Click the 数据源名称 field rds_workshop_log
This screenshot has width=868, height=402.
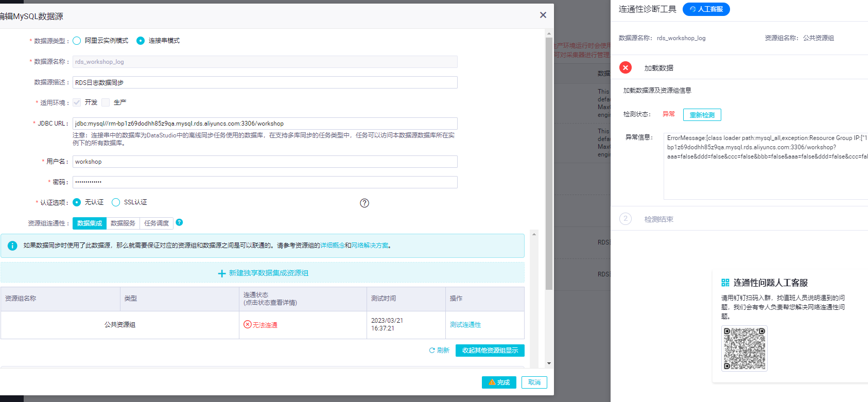[x=265, y=62]
